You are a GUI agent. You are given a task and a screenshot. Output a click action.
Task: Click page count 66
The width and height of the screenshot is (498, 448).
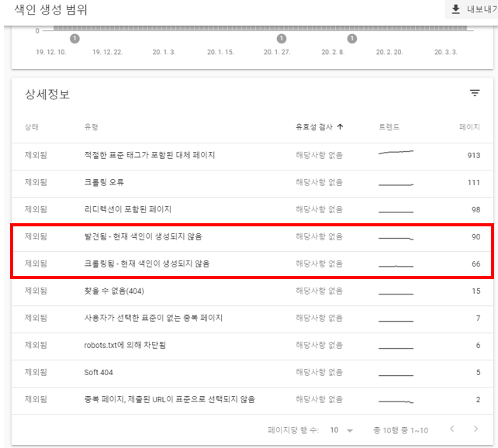coord(476,264)
